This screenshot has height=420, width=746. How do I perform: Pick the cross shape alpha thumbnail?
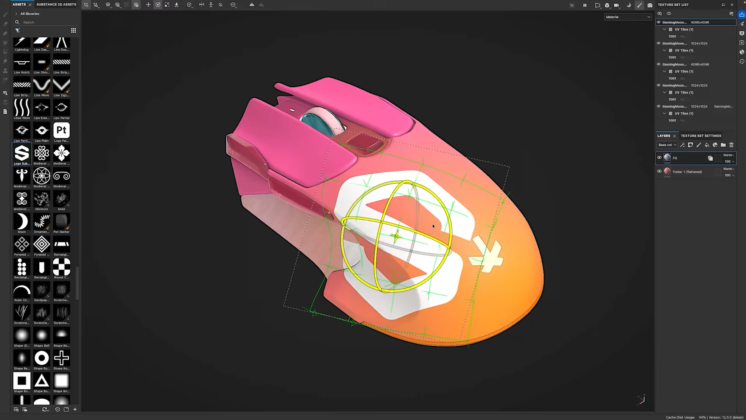pos(61,359)
